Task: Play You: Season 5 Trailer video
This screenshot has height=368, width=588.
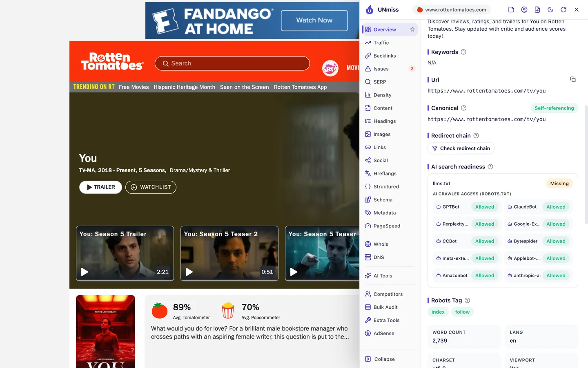Action: 125,254
